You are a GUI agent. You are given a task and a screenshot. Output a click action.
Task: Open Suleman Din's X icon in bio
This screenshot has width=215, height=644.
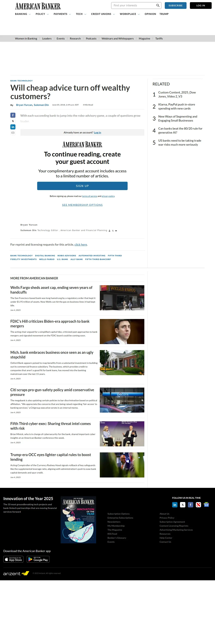(x=113, y=231)
